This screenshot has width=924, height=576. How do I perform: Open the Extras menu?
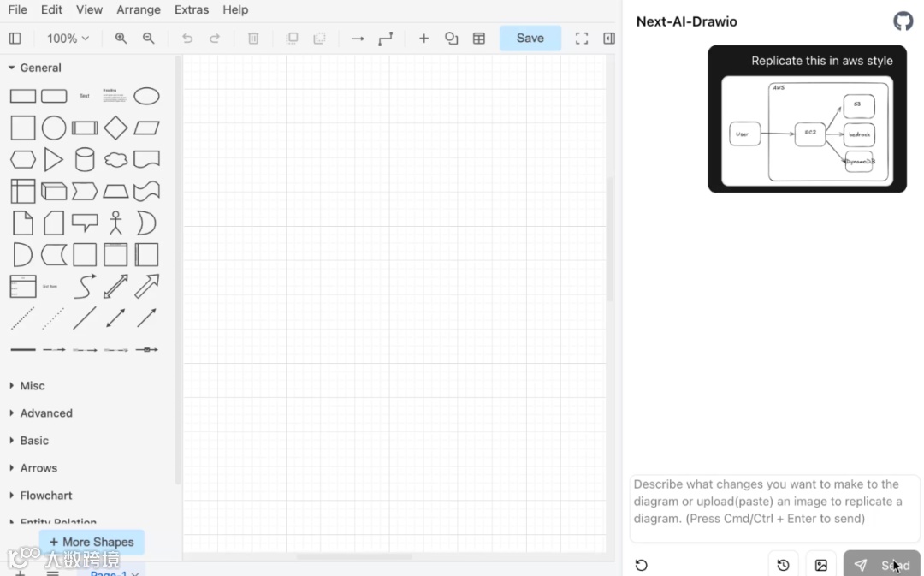[192, 9]
